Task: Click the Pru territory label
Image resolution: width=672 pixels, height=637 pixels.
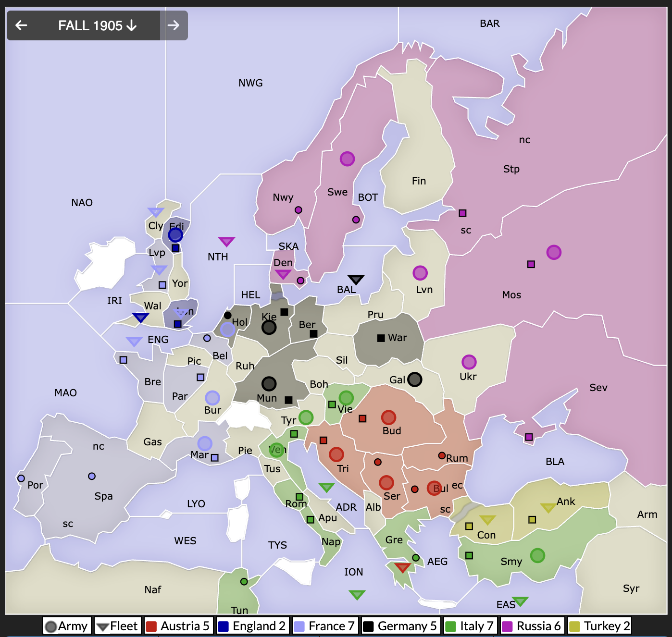Action: [375, 315]
